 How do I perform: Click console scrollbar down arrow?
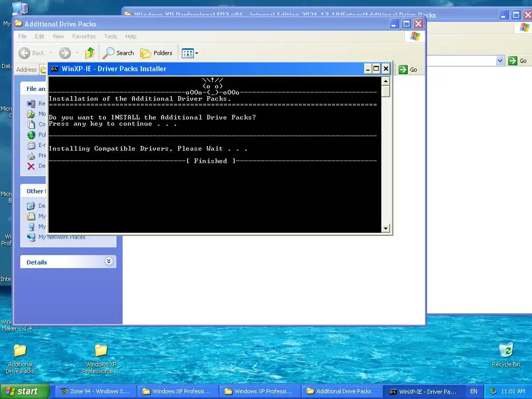385,229
